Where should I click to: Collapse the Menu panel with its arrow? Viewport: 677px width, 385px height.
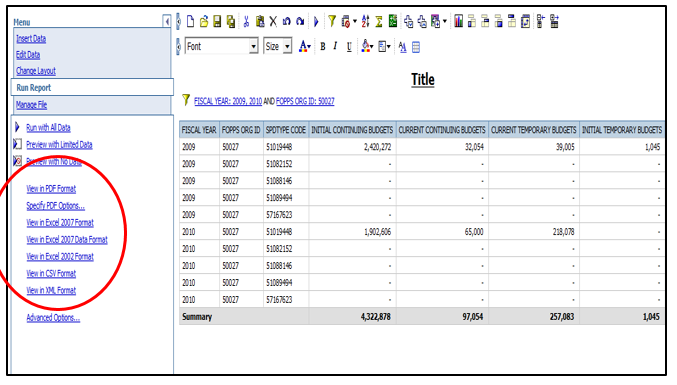[x=167, y=21]
